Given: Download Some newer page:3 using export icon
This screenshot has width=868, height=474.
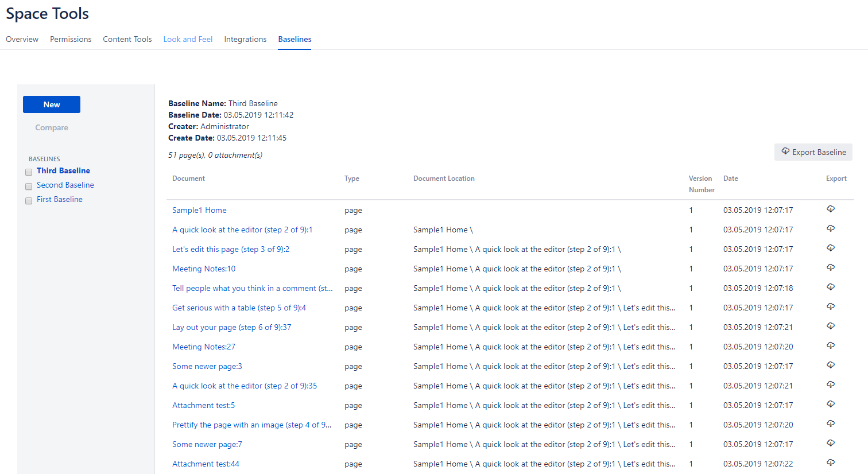Looking at the screenshot, I should 830,366.
